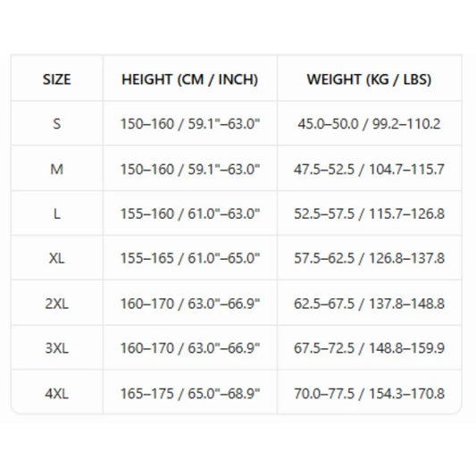Click height cell 155–160 / 61.0"–63.0"
The height and width of the screenshot is (476, 476).
[190, 213]
